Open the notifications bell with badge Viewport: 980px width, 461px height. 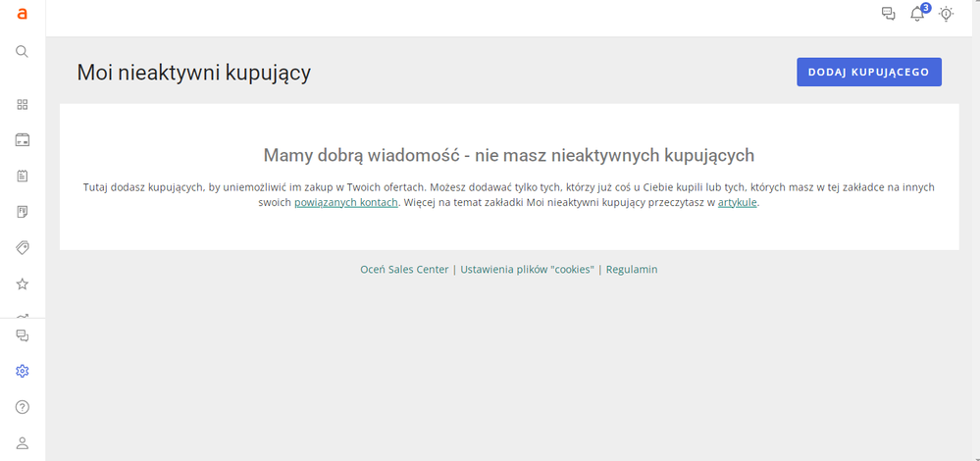point(919,13)
